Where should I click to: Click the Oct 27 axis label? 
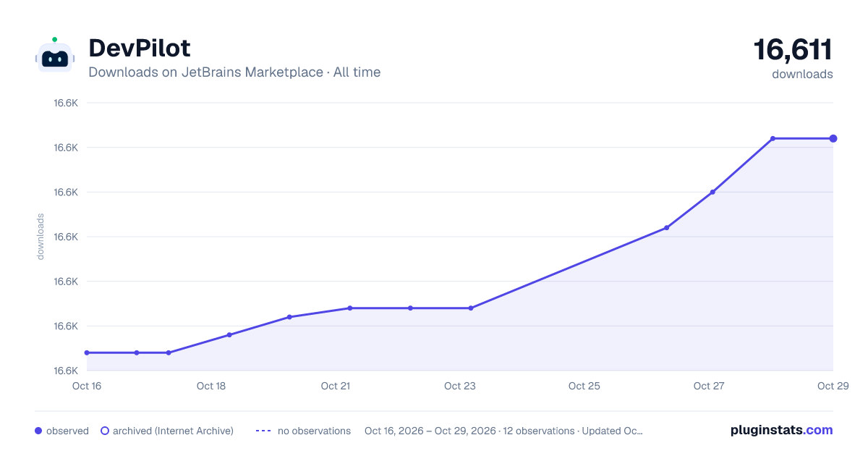pyautogui.click(x=709, y=386)
